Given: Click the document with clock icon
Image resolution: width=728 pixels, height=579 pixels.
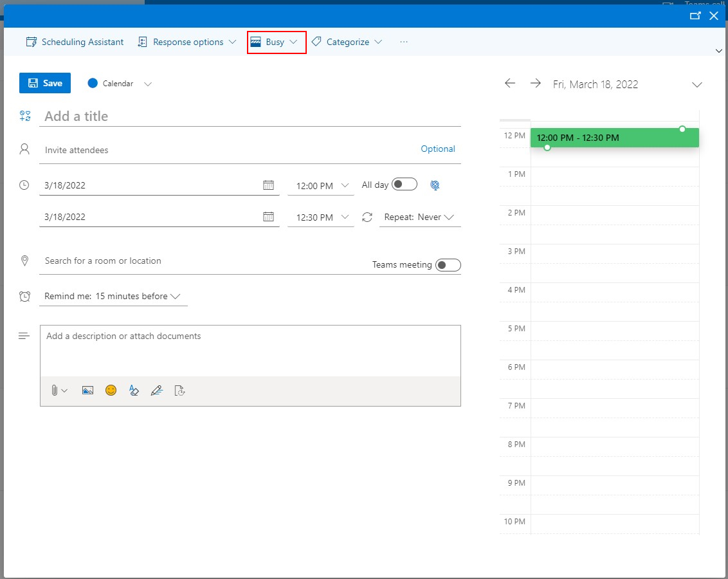Looking at the screenshot, I should [180, 391].
